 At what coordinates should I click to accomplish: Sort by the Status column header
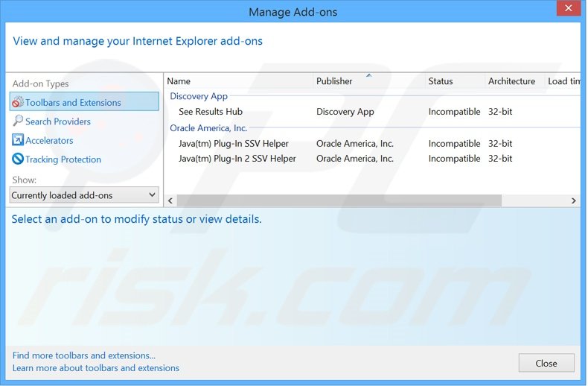[456, 81]
